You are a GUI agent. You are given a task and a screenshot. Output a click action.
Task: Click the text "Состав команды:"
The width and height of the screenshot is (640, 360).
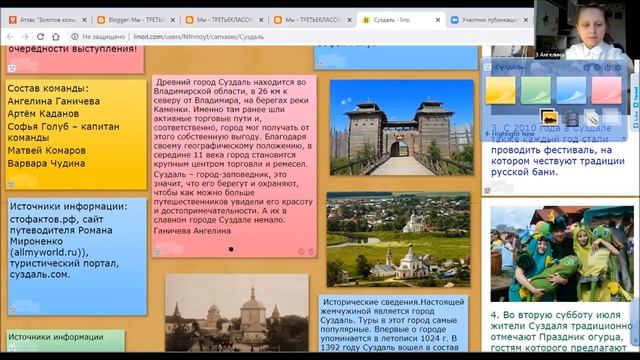(48, 89)
